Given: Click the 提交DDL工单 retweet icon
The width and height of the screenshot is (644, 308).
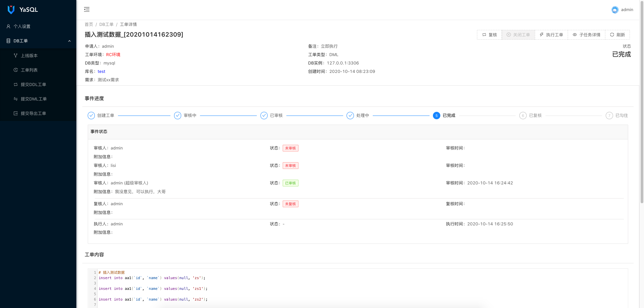Looking at the screenshot, I should click(15, 84).
